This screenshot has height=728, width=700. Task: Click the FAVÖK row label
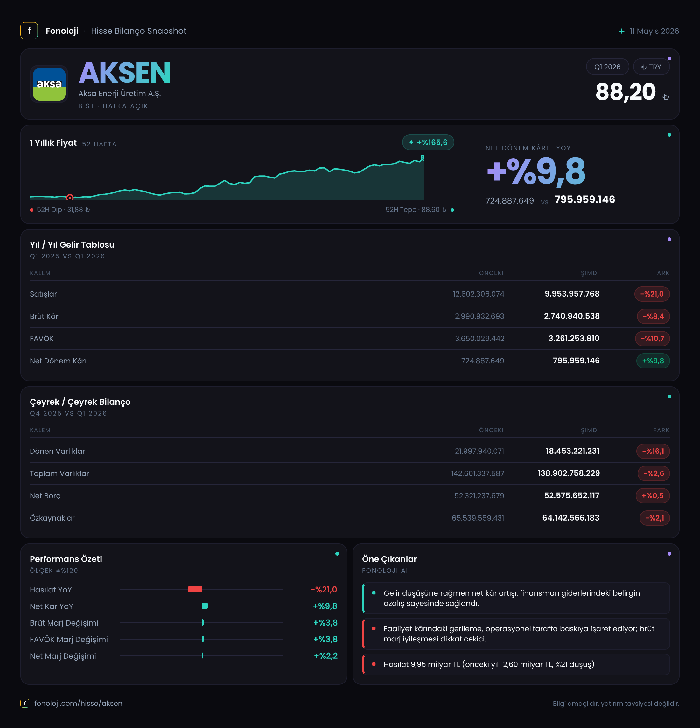(42, 338)
